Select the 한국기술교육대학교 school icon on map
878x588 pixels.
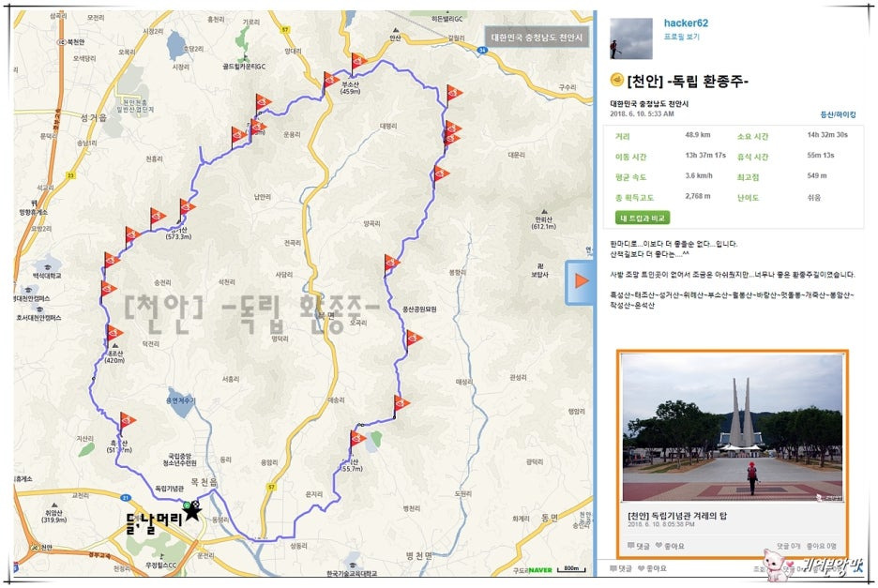[351, 564]
